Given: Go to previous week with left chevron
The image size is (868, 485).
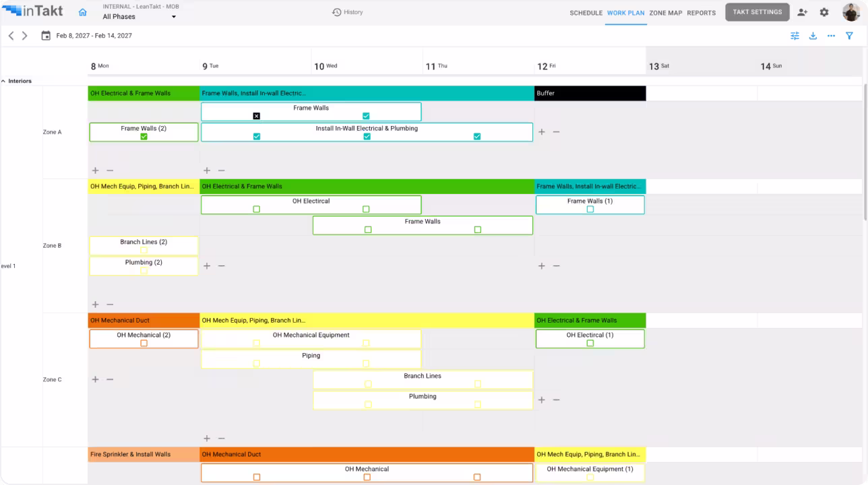Looking at the screenshot, I should point(11,36).
